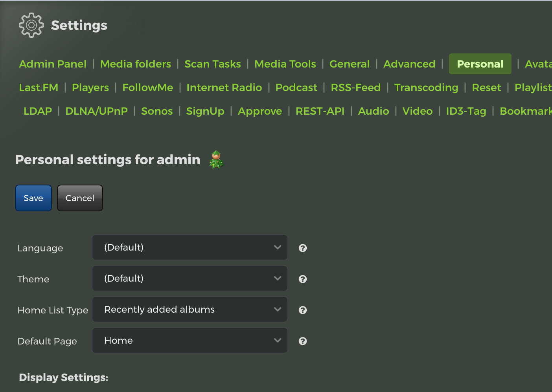The height and width of the screenshot is (392, 552).
Task: Save the personal settings
Action: click(33, 198)
